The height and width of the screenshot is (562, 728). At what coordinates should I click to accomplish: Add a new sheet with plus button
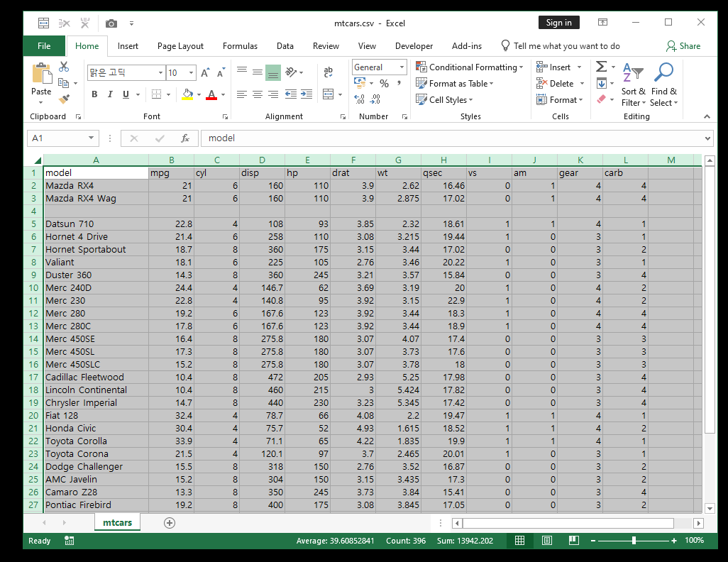(170, 523)
